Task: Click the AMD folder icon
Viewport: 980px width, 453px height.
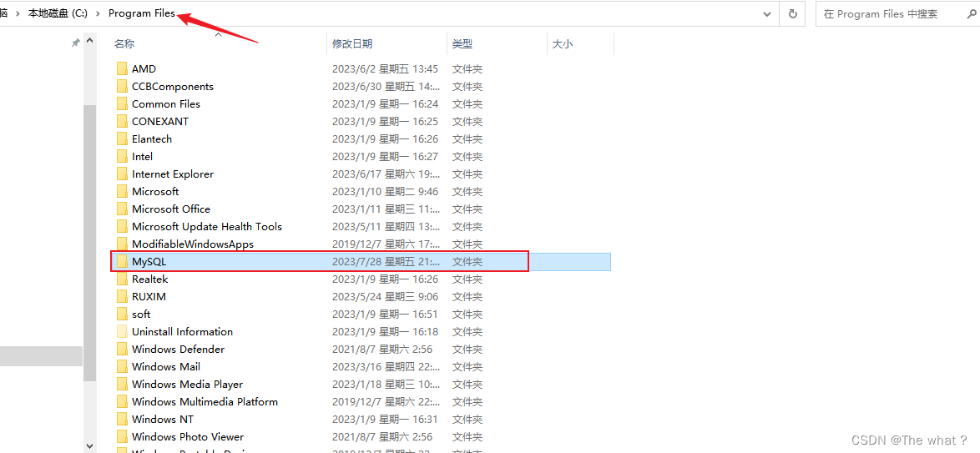Action: click(x=122, y=68)
